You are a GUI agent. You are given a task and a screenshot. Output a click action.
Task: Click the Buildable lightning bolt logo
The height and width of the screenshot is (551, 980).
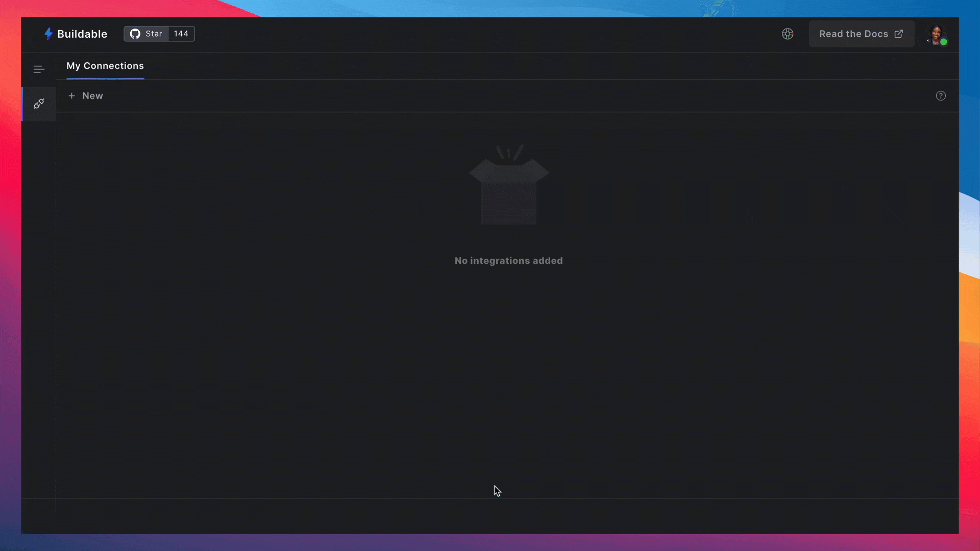[x=48, y=34]
